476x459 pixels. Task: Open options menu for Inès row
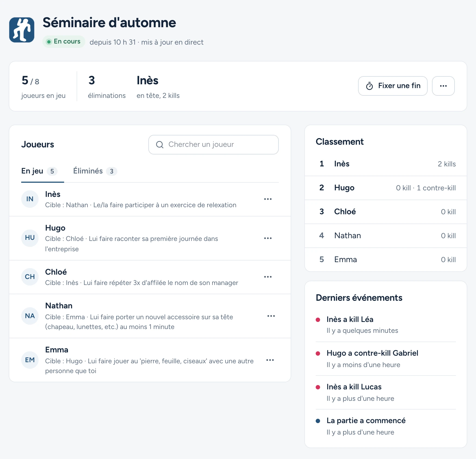(268, 199)
